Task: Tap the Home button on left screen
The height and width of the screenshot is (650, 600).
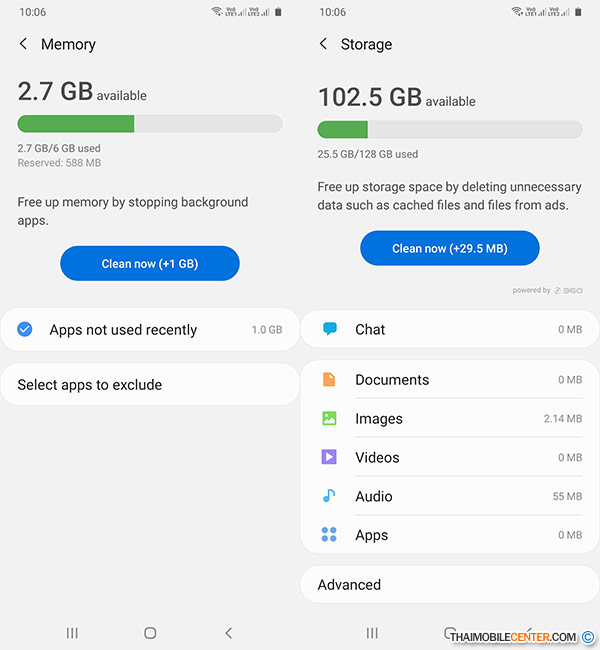Action: pos(150,633)
